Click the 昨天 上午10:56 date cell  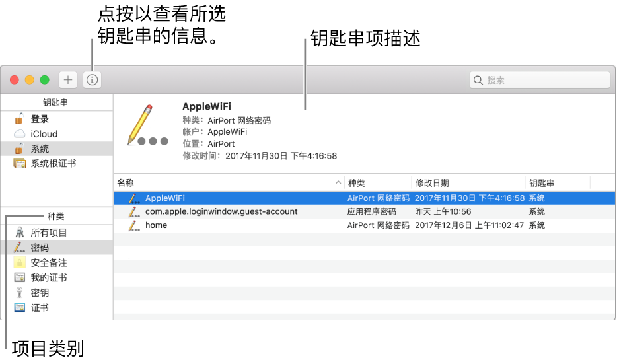click(443, 211)
